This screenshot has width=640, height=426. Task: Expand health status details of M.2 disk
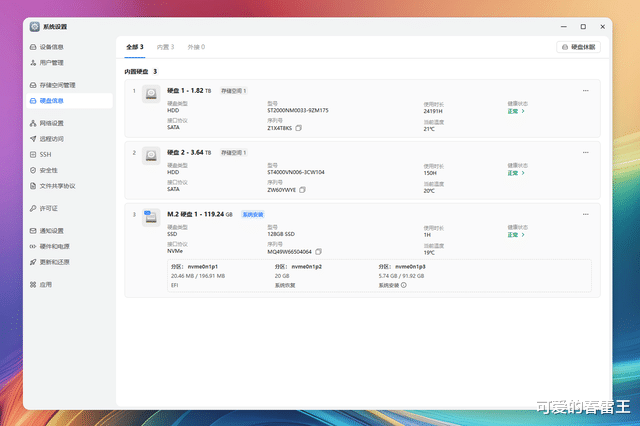516,235
